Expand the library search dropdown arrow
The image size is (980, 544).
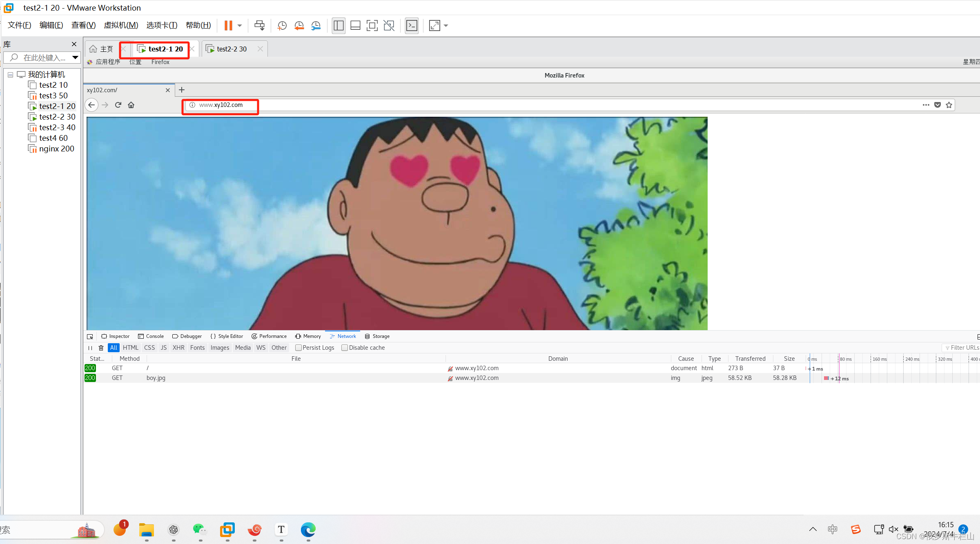point(75,58)
